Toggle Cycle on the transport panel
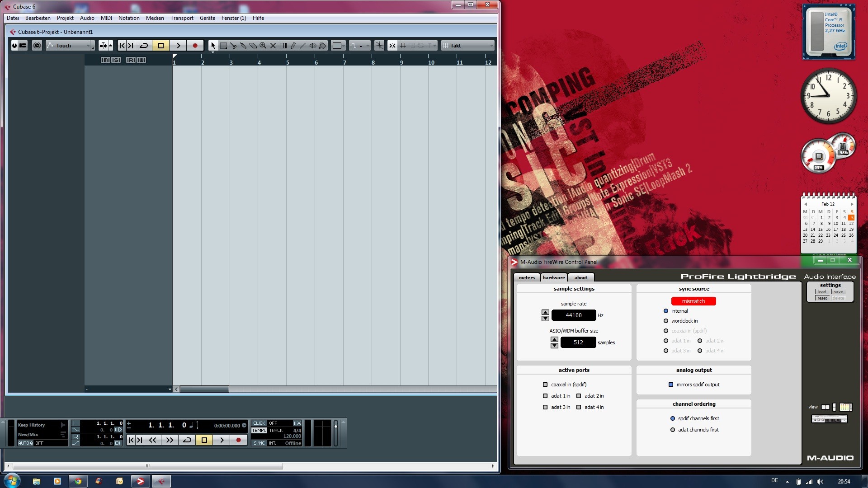This screenshot has height=488, width=868. point(187,440)
